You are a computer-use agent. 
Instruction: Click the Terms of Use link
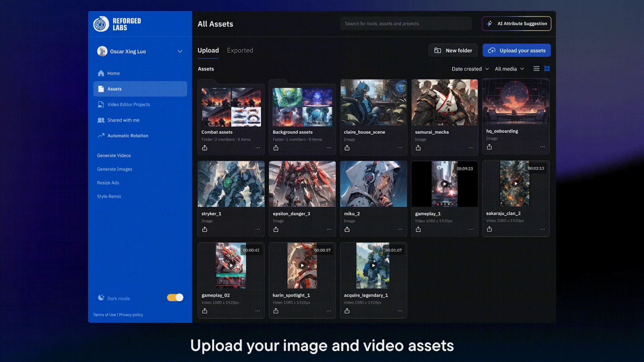pos(104,315)
